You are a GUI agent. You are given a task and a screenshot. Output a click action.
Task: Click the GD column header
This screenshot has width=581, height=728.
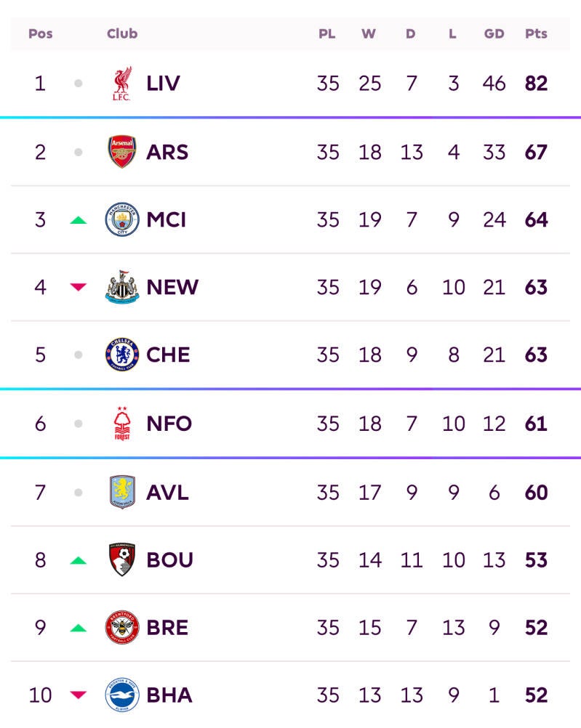(494, 33)
